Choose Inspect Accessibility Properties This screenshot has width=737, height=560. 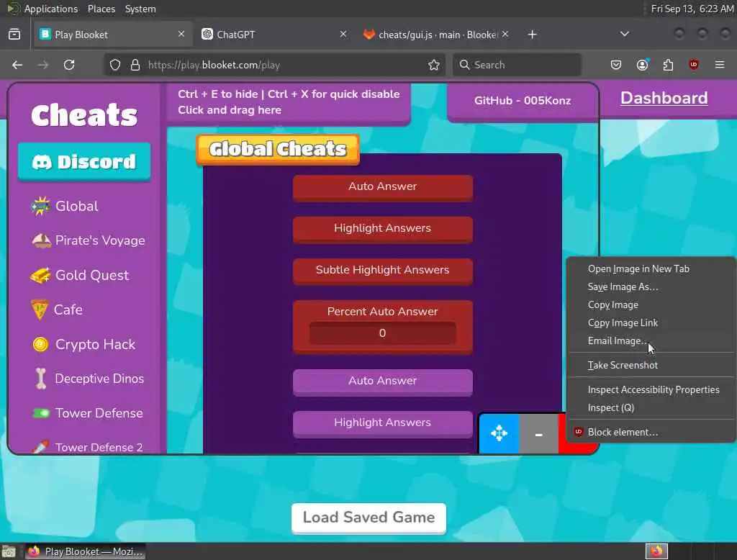click(x=651, y=390)
